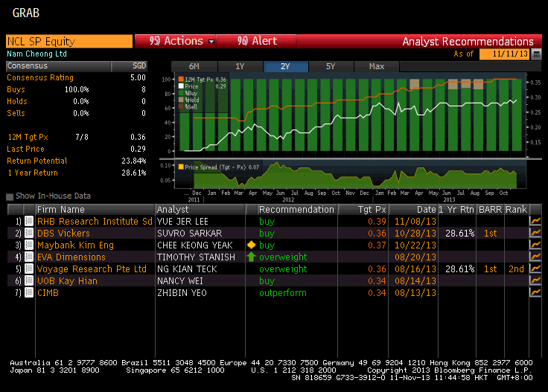Select firm Voyage Research Pte Ltd
This screenshot has width=548, height=392.
coord(92,269)
